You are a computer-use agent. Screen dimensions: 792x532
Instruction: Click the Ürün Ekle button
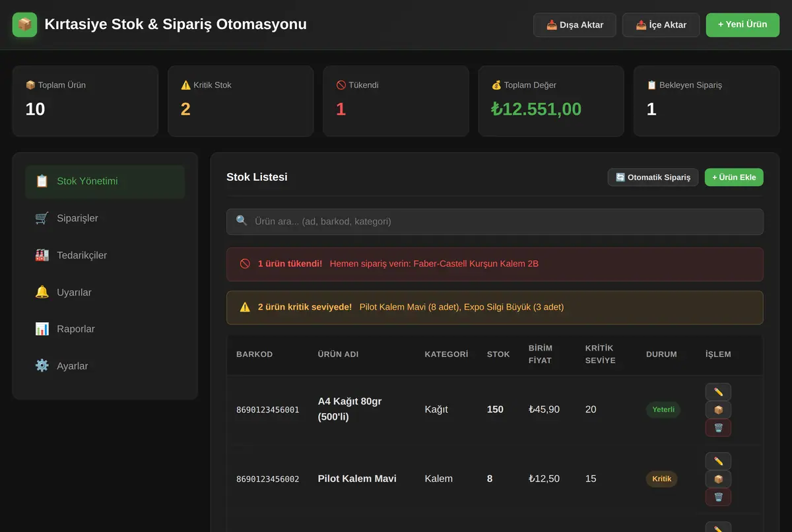734,178
